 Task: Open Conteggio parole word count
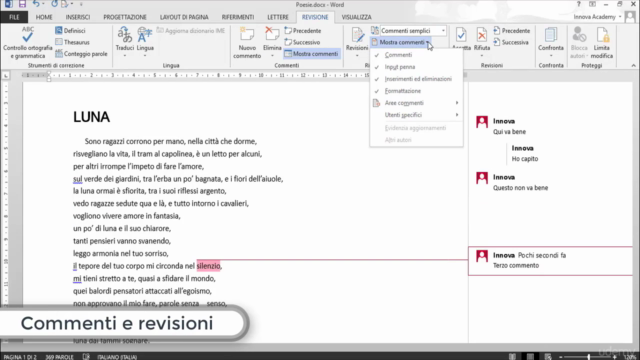tap(81, 53)
